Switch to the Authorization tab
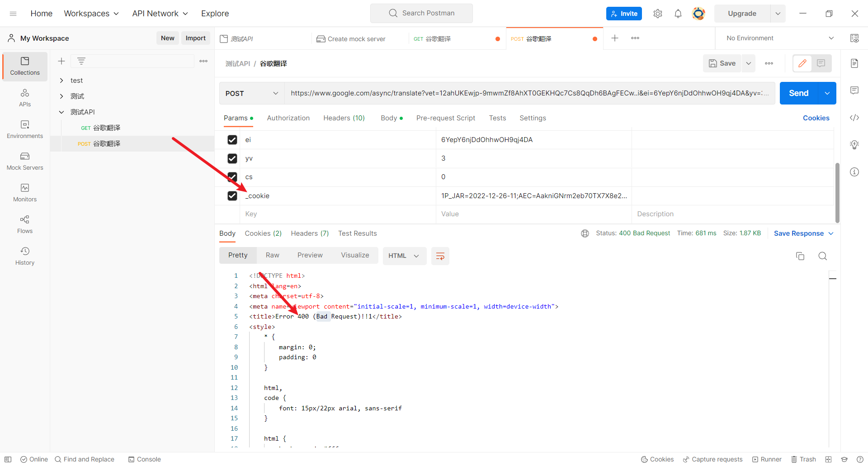 coord(288,118)
